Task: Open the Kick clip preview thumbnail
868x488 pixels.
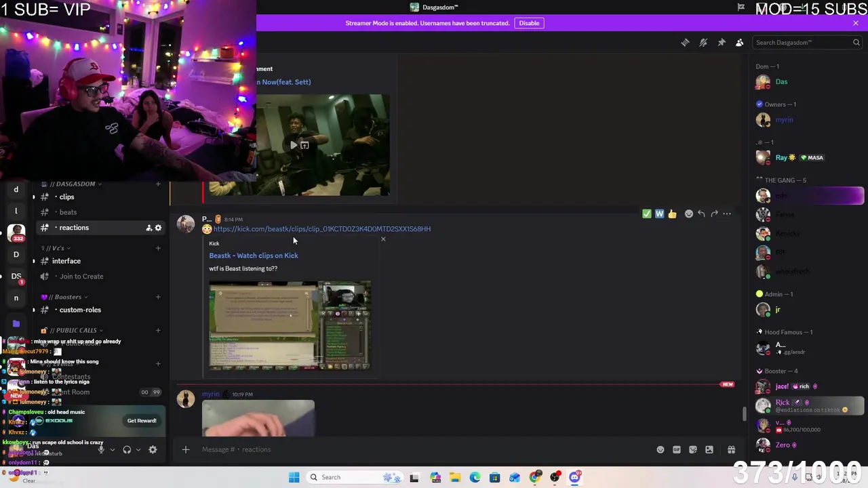Action: coord(290,325)
